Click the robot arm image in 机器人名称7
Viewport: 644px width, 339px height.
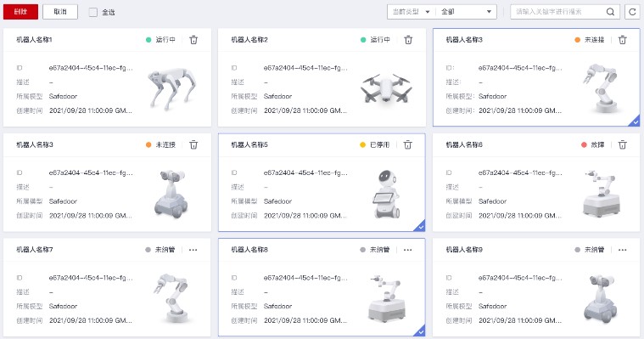pos(172,298)
